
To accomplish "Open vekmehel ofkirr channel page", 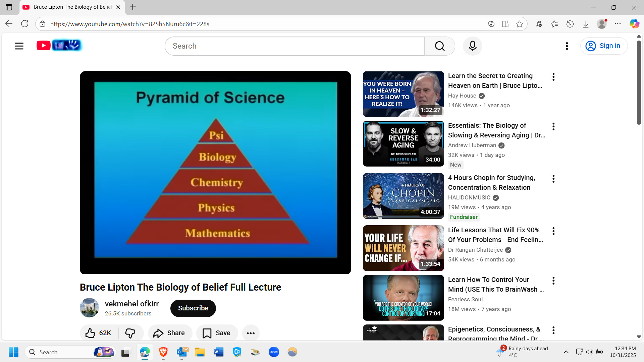I will point(131,304).
